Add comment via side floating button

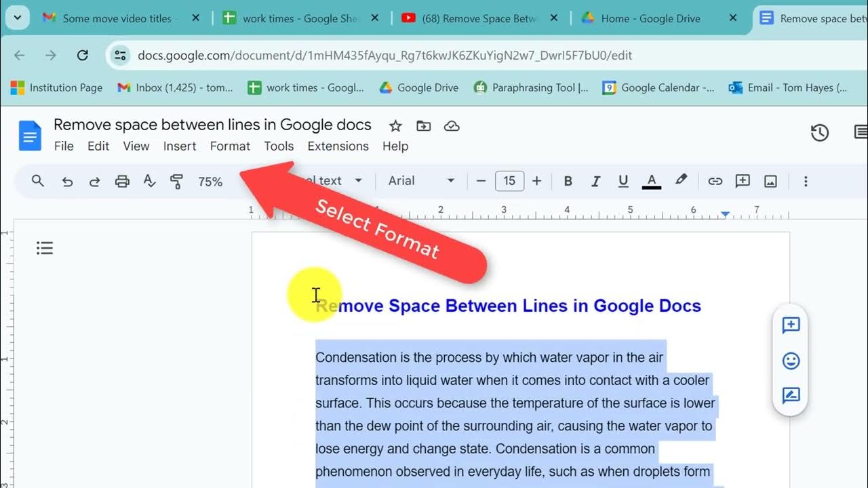791,325
